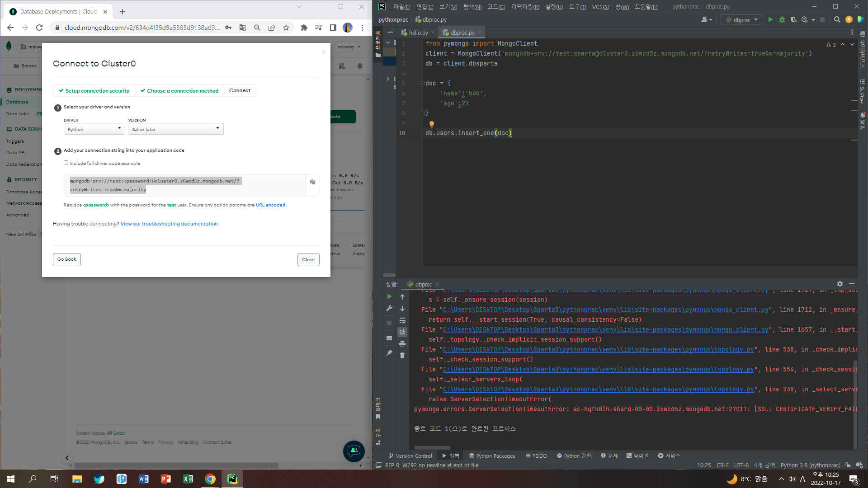868x488 pixels.
Task: Open 'View our troubleshooting documentation' link
Action: (x=169, y=224)
